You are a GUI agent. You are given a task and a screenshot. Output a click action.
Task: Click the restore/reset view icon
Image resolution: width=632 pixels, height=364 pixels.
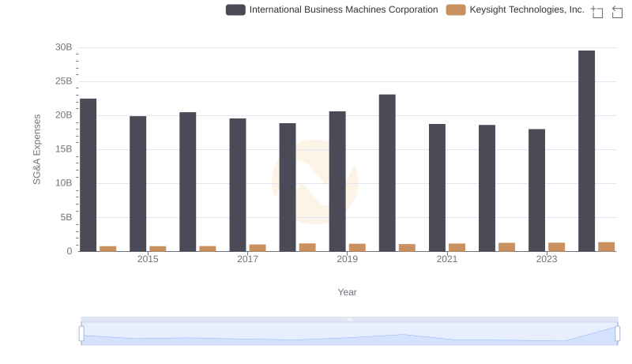click(x=617, y=12)
